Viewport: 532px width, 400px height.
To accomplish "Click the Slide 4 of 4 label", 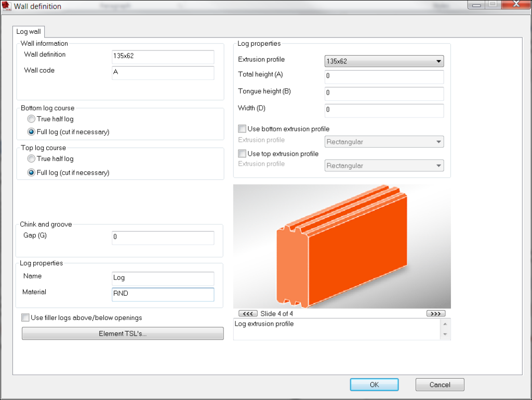I will tap(276, 313).
